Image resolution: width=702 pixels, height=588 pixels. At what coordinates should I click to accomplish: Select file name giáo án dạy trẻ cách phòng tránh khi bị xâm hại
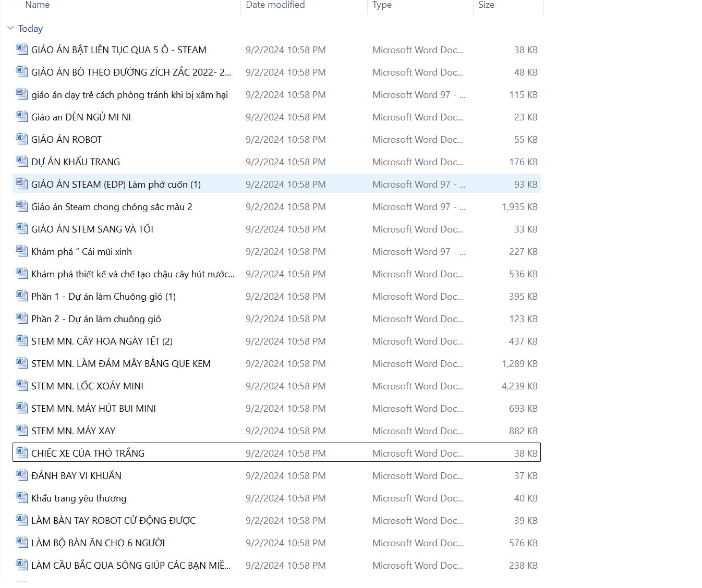[130, 95]
